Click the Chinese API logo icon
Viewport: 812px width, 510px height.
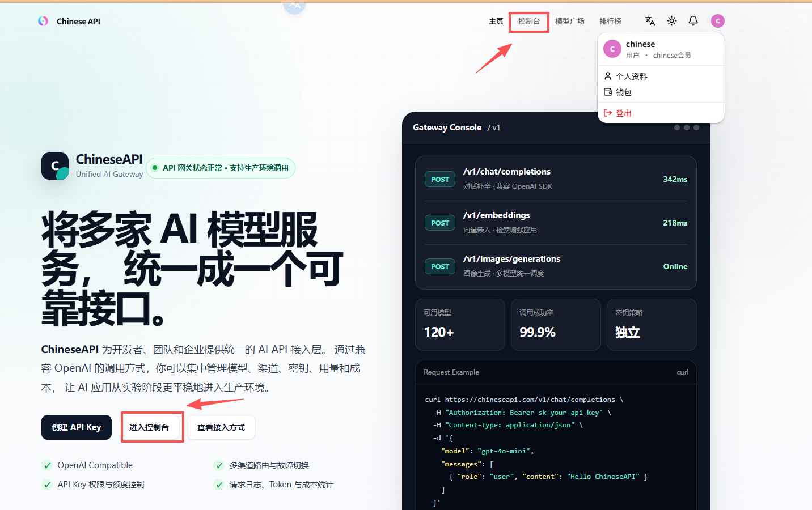tap(43, 21)
